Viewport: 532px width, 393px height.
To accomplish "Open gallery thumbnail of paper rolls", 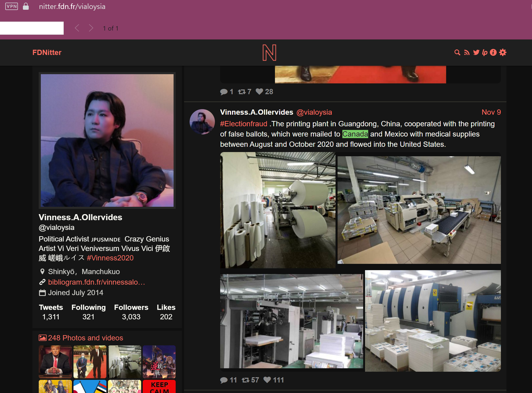I will pos(125,362).
